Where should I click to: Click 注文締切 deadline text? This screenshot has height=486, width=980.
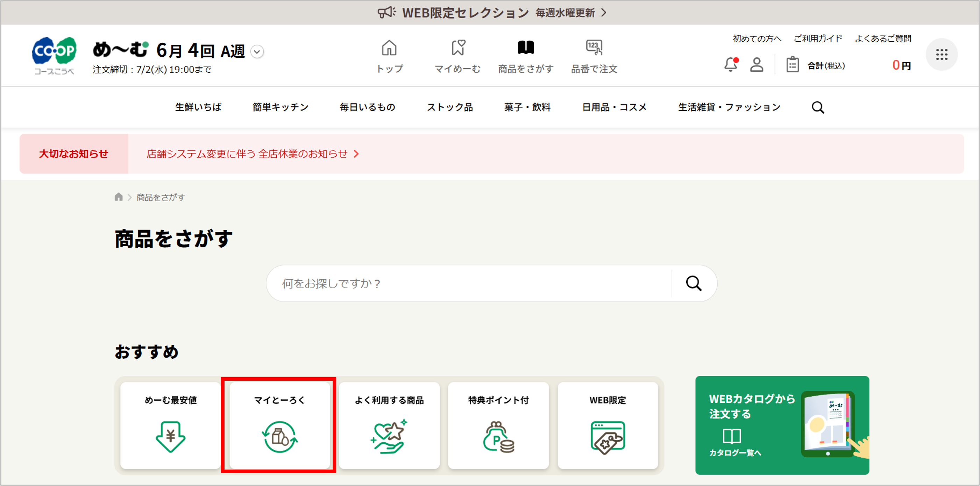pyautogui.click(x=152, y=70)
